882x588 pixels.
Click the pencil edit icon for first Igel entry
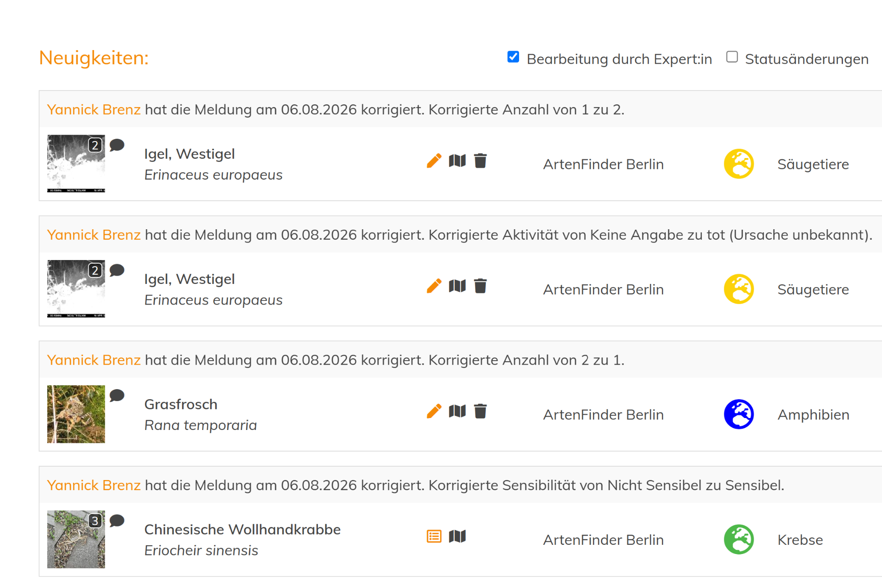point(434,161)
